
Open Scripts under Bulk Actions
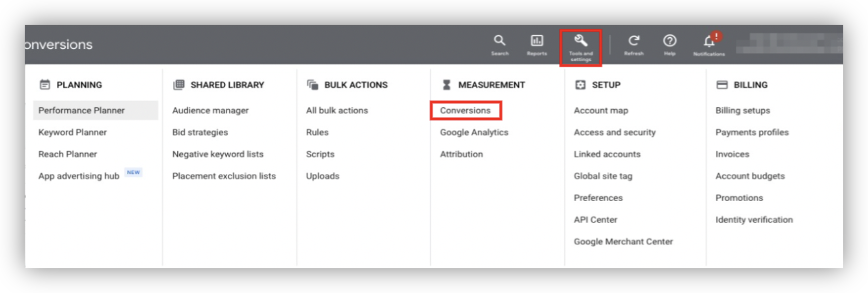click(x=320, y=154)
